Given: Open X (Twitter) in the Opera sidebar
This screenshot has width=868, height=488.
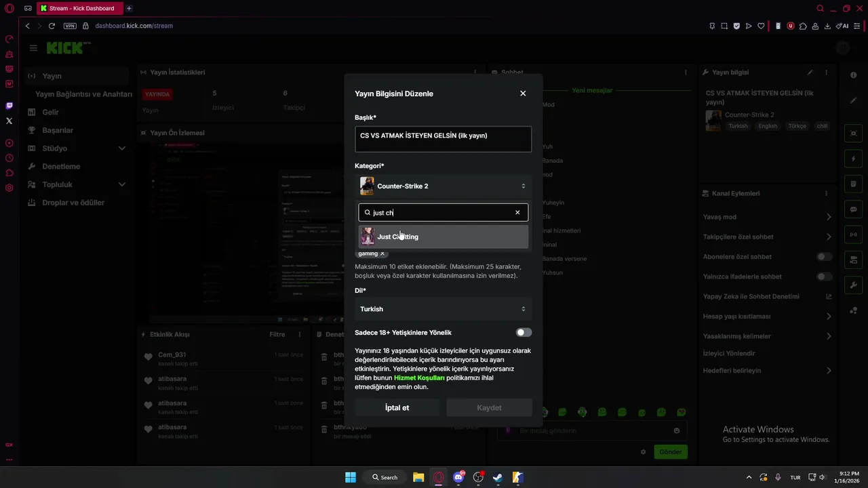Looking at the screenshot, I should click(x=9, y=121).
